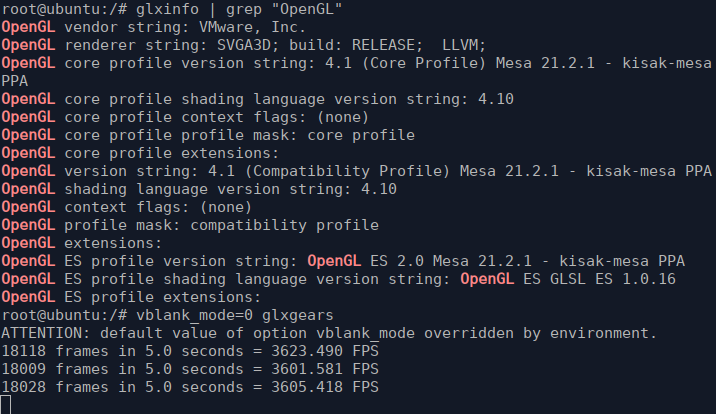
Task: Click the wrapped PPA text on its own line
Action: [15, 81]
